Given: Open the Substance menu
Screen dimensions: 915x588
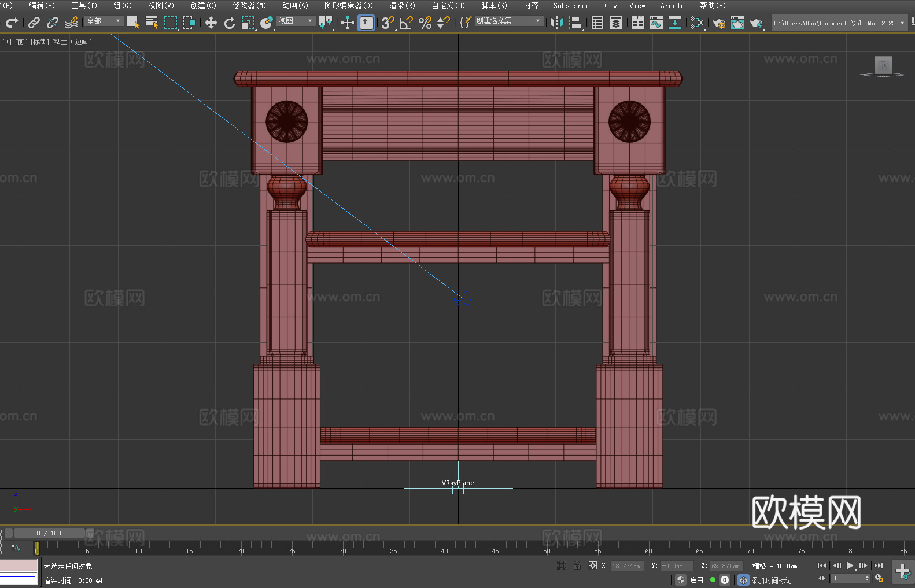Looking at the screenshot, I should pos(571,5).
